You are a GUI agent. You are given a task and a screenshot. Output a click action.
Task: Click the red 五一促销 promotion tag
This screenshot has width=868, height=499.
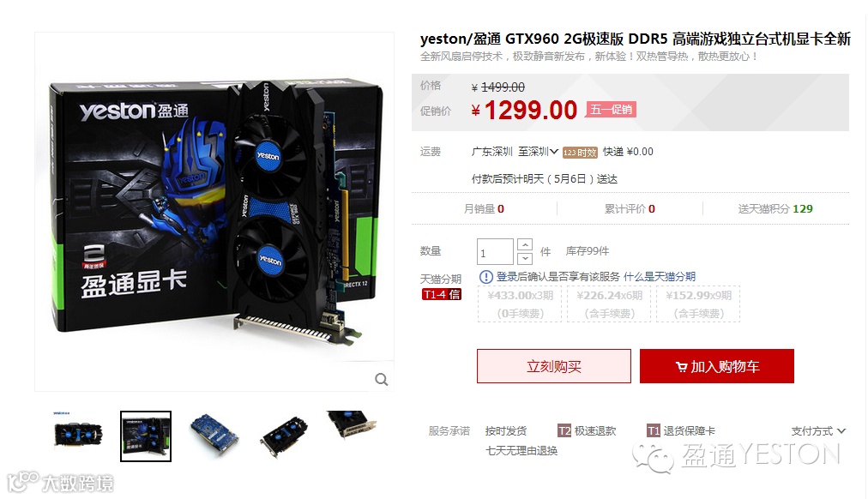(x=611, y=110)
